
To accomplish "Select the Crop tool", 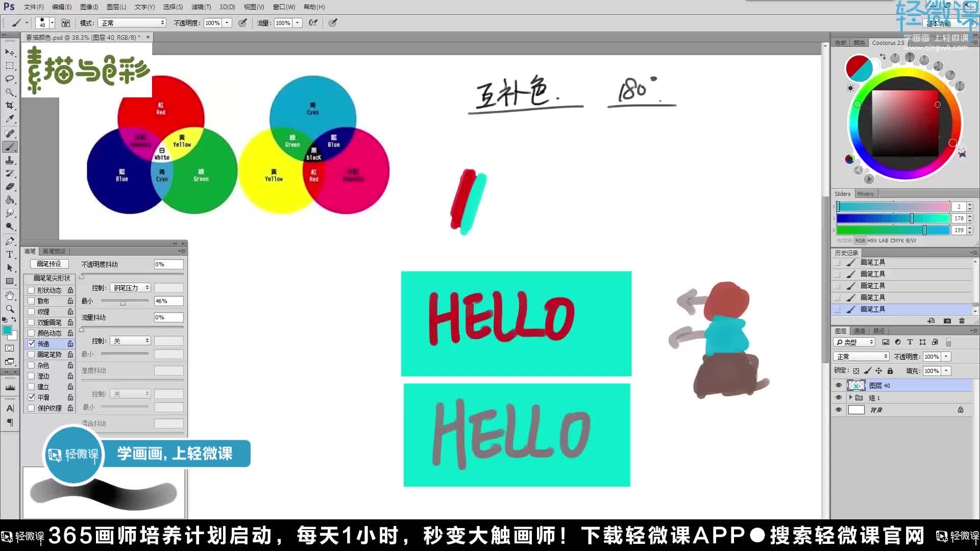I will 10,106.
